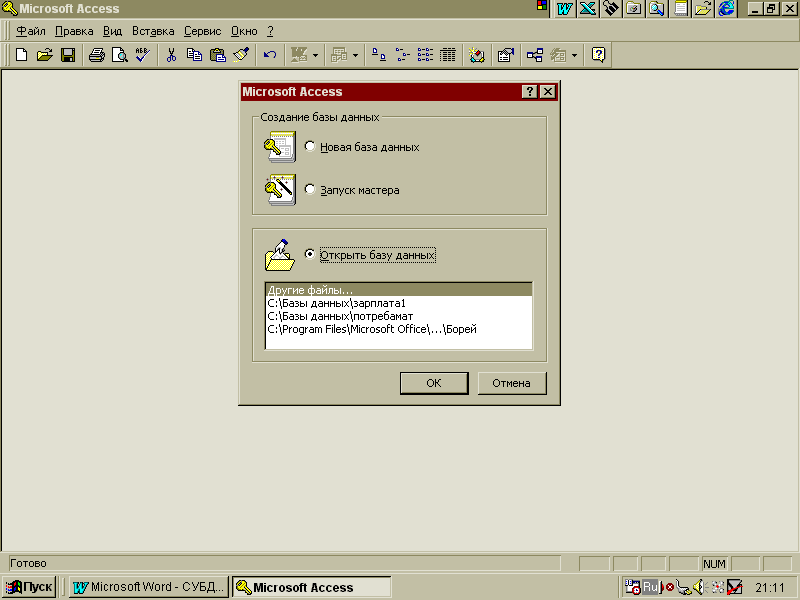
Task: Click the Office Links toolbar icon
Action: [x=299, y=55]
